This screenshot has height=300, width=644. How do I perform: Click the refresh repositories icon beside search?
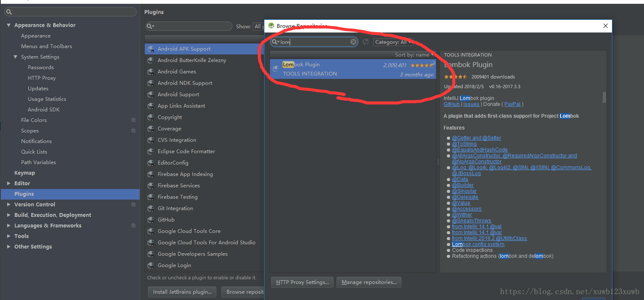(366, 42)
